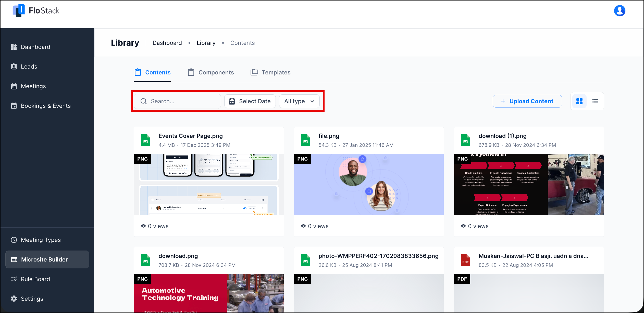Image resolution: width=644 pixels, height=313 pixels.
Task: Click the Library breadcrumb link
Action: pos(206,43)
